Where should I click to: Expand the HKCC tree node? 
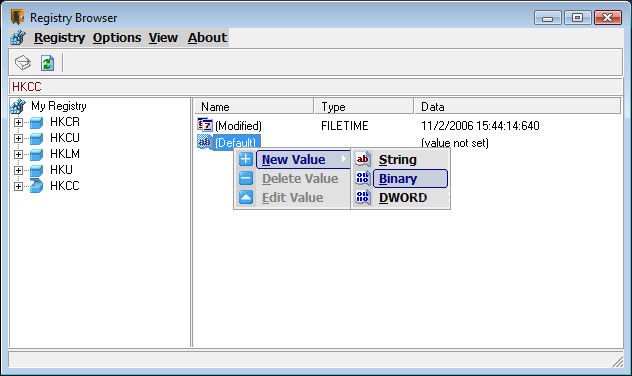pos(18,186)
